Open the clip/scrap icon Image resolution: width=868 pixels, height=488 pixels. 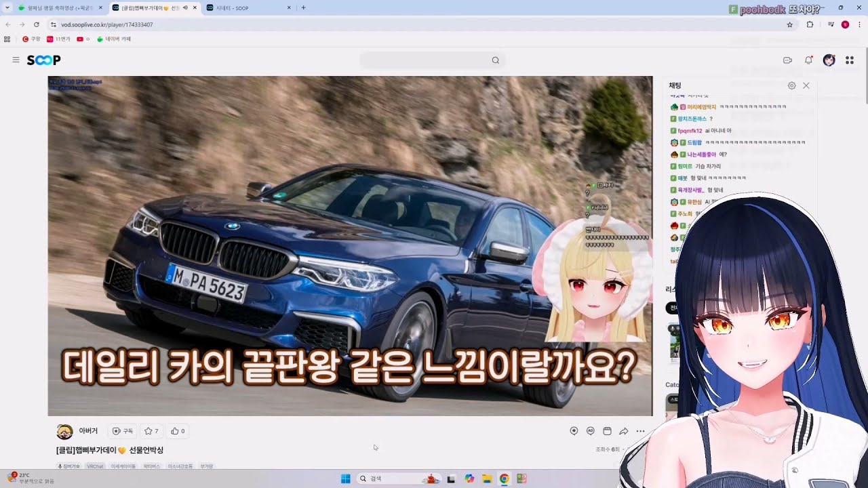607,431
